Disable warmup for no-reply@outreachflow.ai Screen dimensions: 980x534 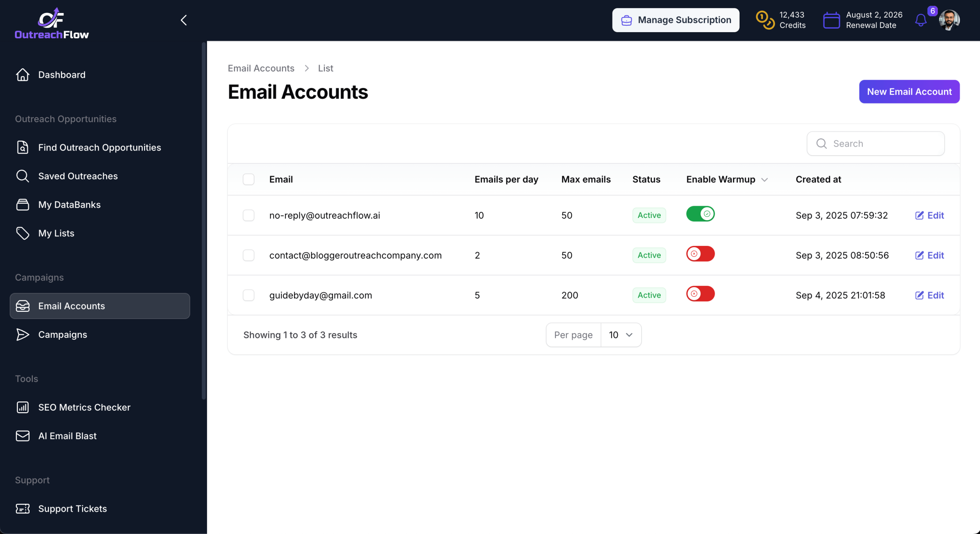700,214
